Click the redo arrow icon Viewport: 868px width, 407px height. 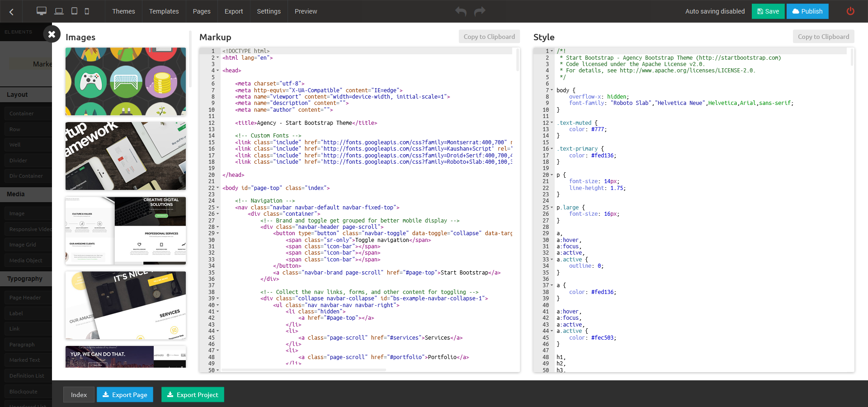(480, 11)
